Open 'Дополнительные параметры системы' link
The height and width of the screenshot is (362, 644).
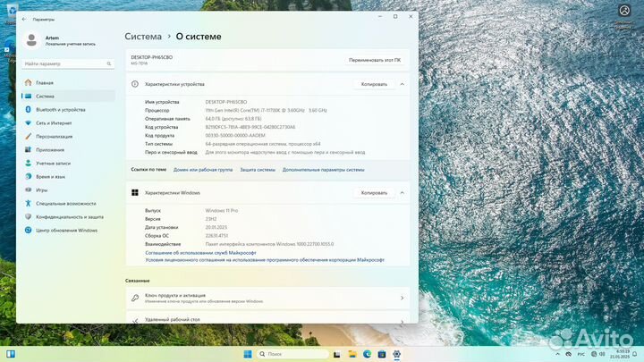tap(323, 170)
